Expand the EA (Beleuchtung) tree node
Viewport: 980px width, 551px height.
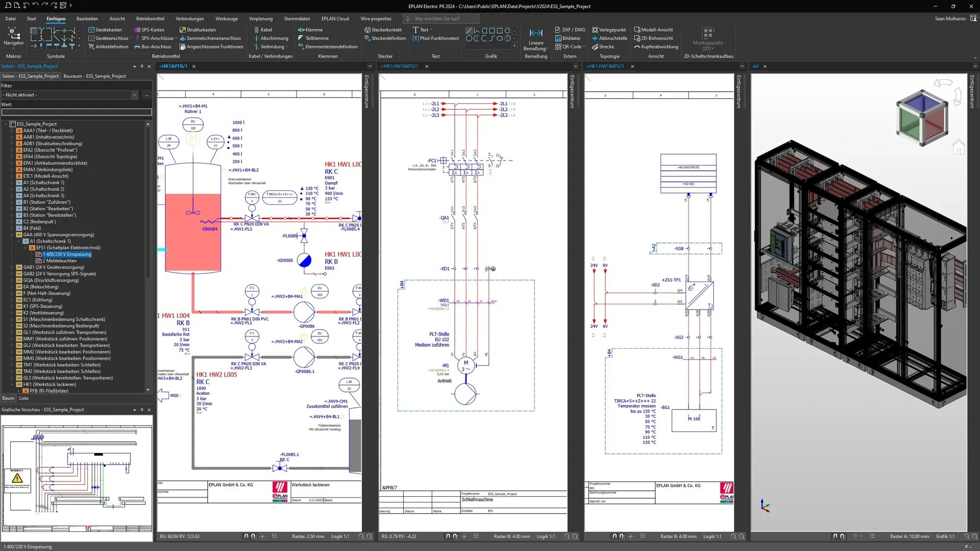pyautogui.click(x=12, y=287)
